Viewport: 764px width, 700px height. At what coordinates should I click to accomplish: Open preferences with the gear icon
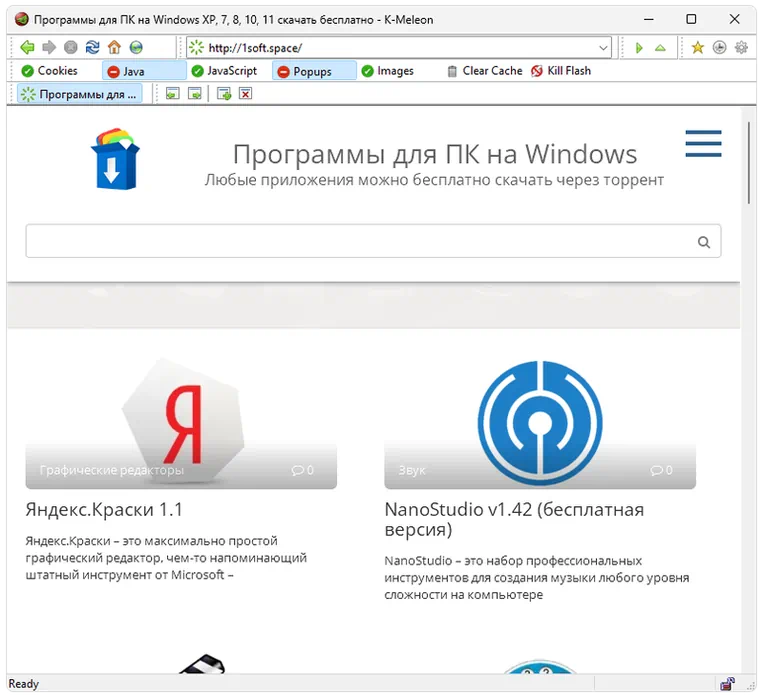point(741,47)
